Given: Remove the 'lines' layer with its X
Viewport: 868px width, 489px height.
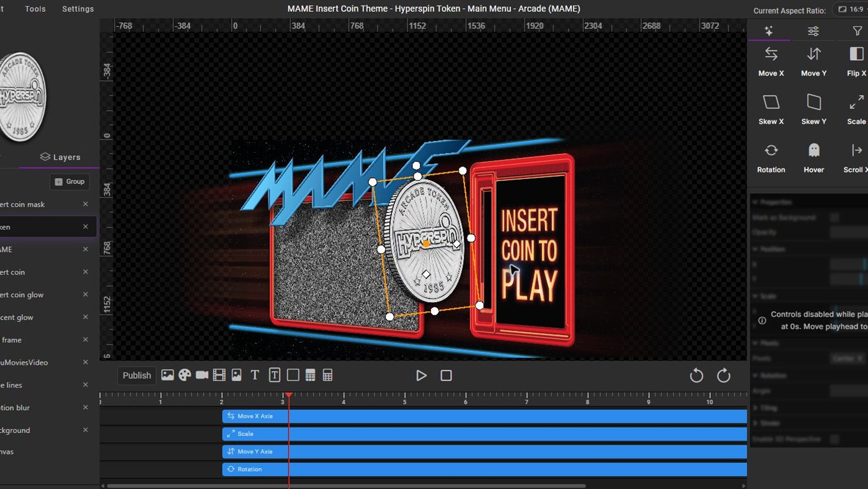Looking at the screenshot, I should (x=86, y=385).
